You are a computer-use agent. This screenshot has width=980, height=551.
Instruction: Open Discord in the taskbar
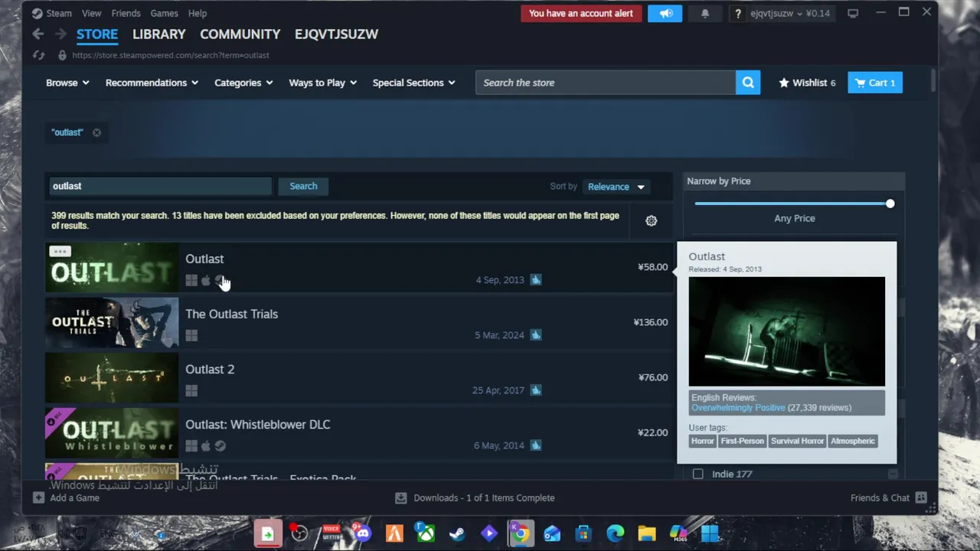[x=362, y=533]
